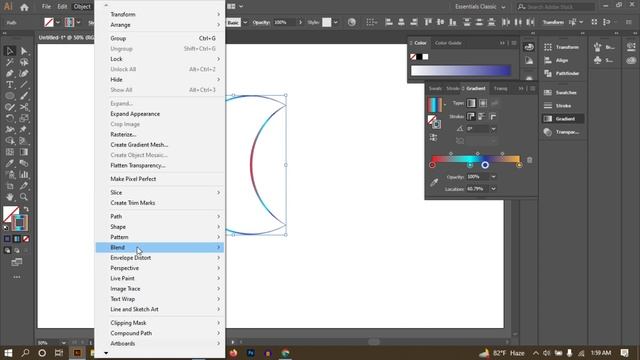Open the File menu
The image size is (640, 360).
pos(47,7)
